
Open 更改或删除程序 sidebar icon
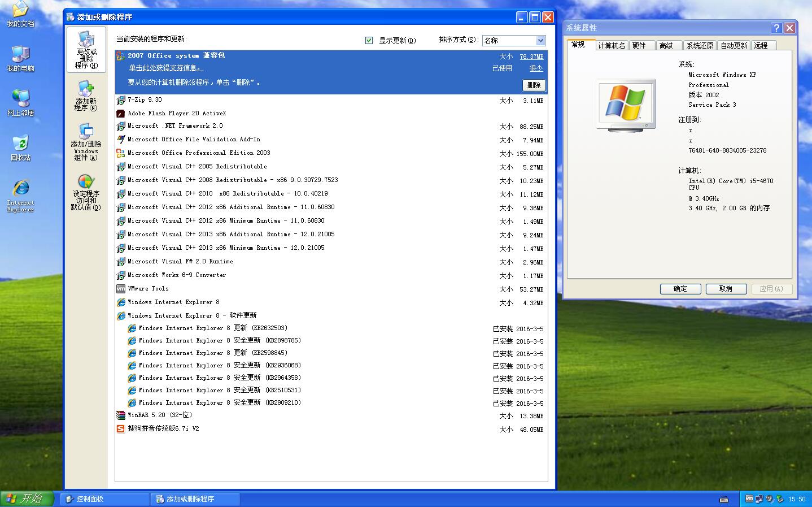[86, 50]
